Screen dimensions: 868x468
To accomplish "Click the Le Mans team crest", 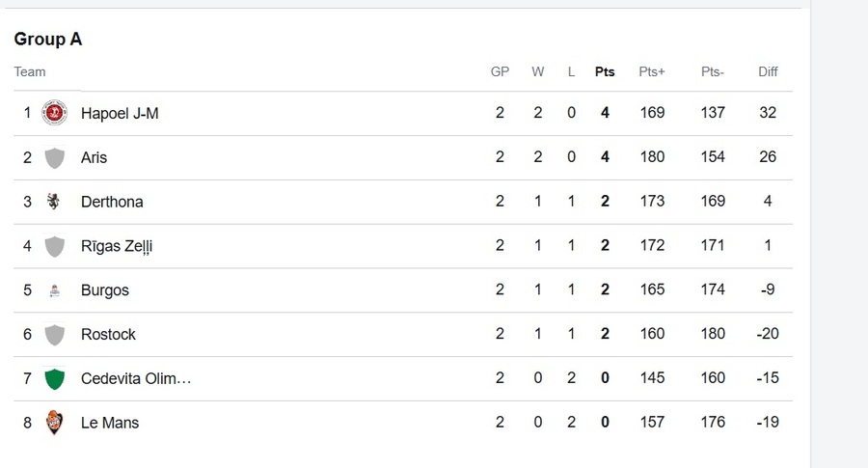I will pyautogui.click(x=54, y=423).
